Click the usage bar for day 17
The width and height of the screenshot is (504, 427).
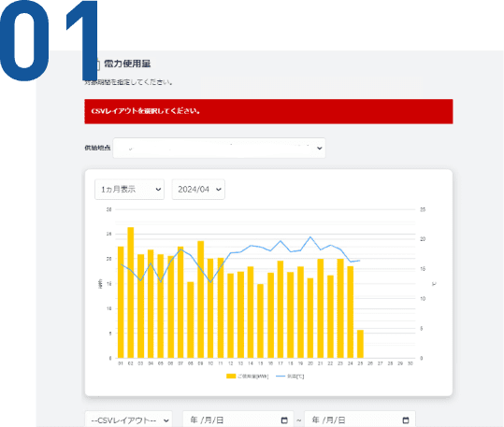pyautogui.click(x=281, y=309)
